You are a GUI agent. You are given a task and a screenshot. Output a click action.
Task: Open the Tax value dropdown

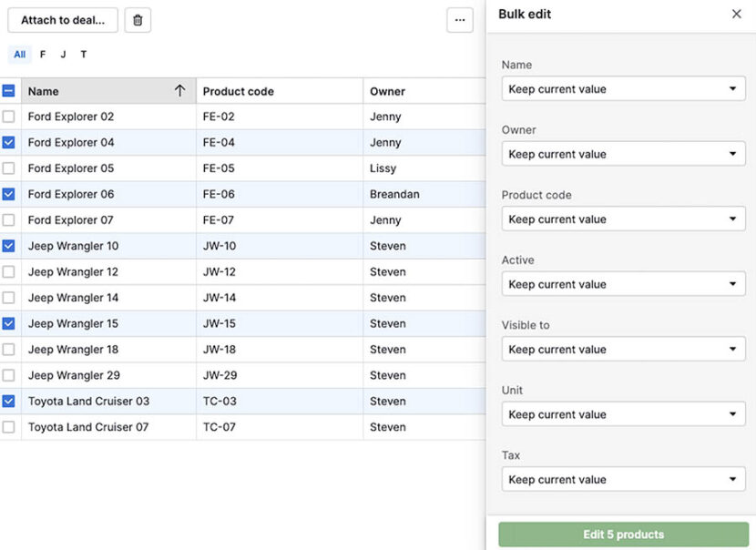pyautogui.click(x=622, y=479)
